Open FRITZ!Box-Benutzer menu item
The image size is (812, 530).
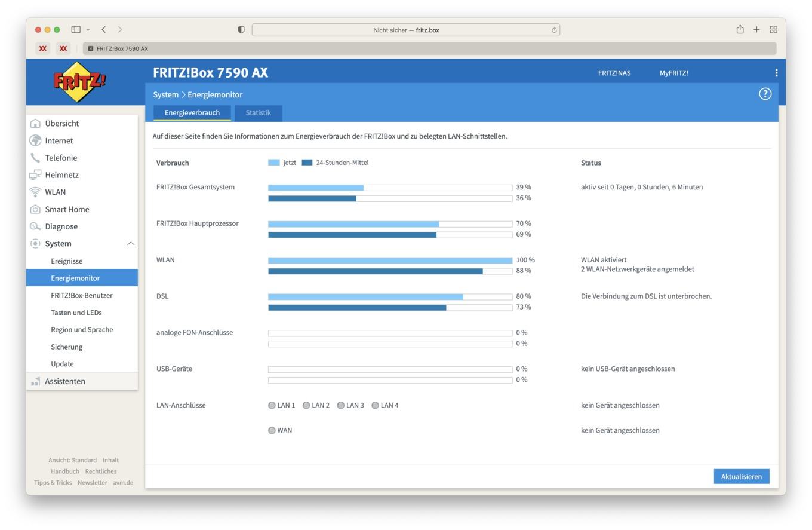(82, 295)
